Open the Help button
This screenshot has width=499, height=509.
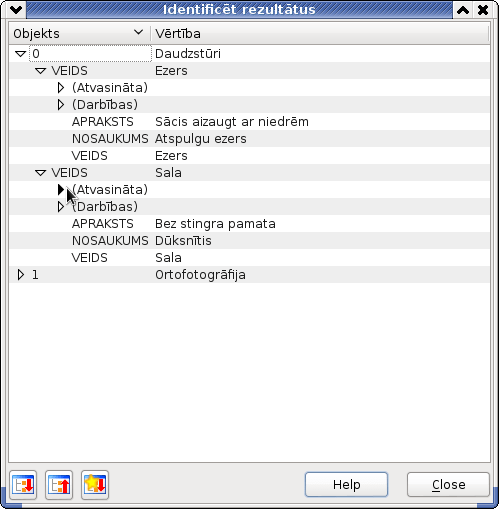[x=346, y=484]
